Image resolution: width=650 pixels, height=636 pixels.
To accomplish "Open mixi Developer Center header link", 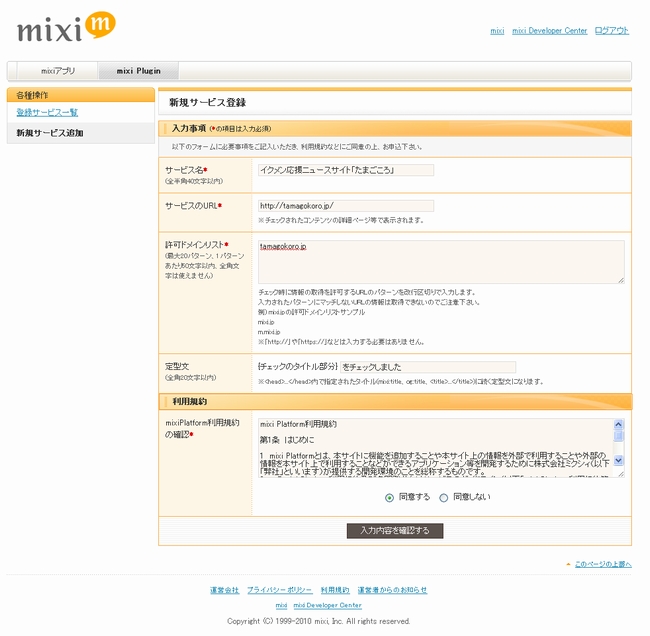I will [549, 31].
